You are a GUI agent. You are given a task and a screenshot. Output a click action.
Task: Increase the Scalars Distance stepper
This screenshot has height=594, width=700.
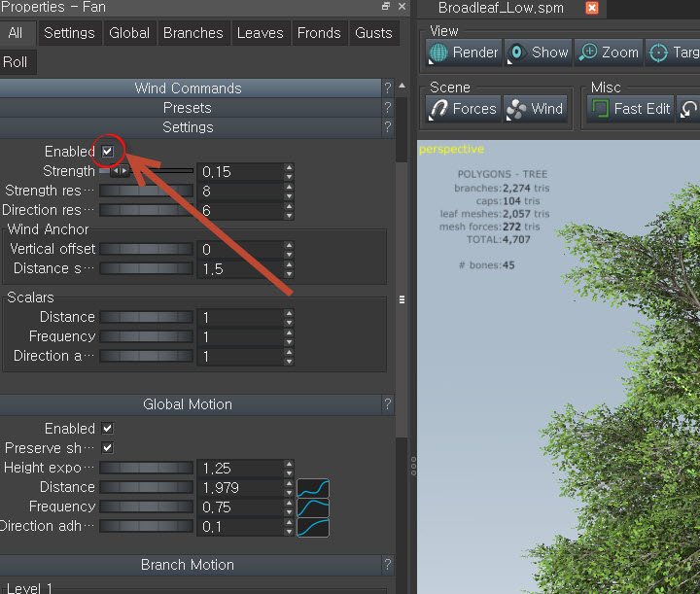coord(290,313)
